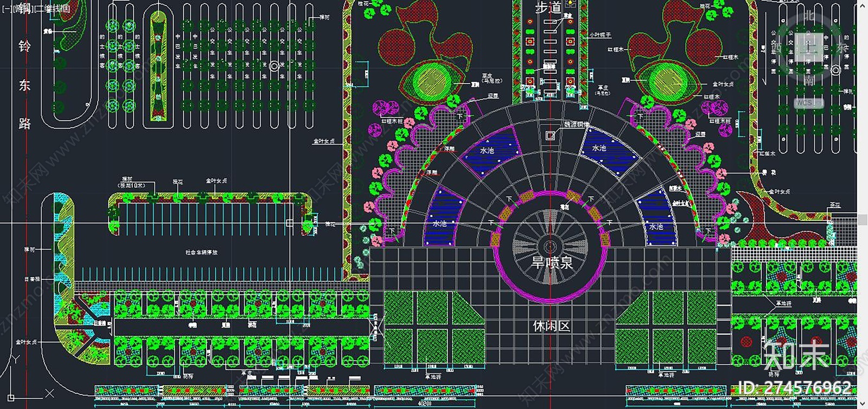Expand the WCS coordinate system dropdown
Image resolution: width=868 pixels, height=409 pixels.
coord(808,103)
